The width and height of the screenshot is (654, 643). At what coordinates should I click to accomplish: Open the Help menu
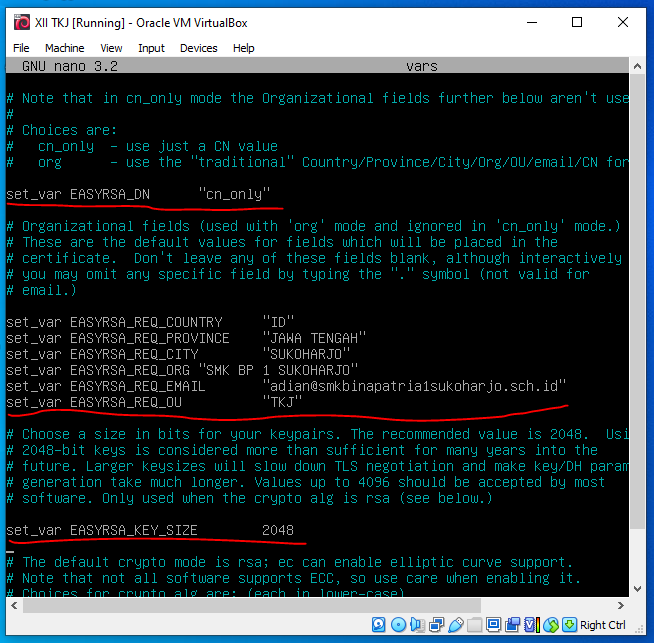pos(244,48)
